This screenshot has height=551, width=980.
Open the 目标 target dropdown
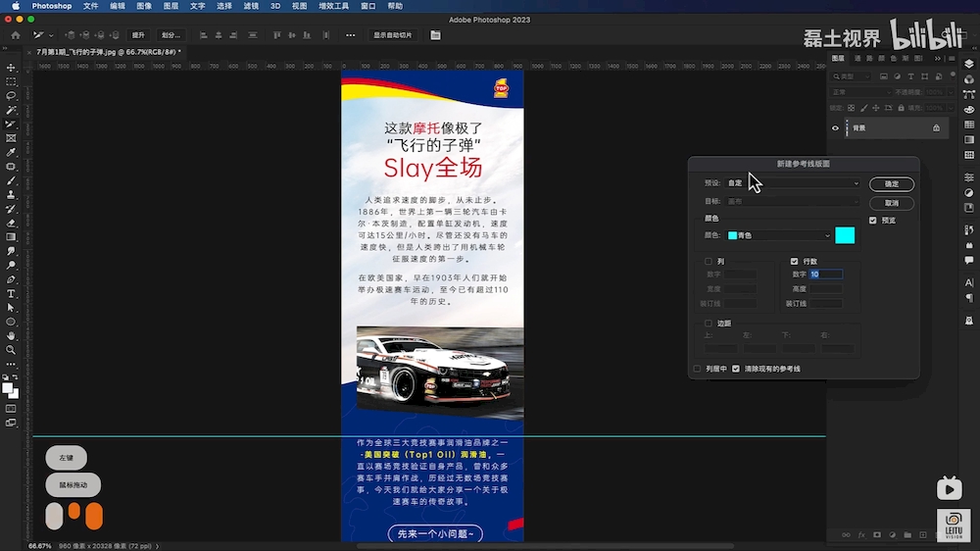click(793, 201)
